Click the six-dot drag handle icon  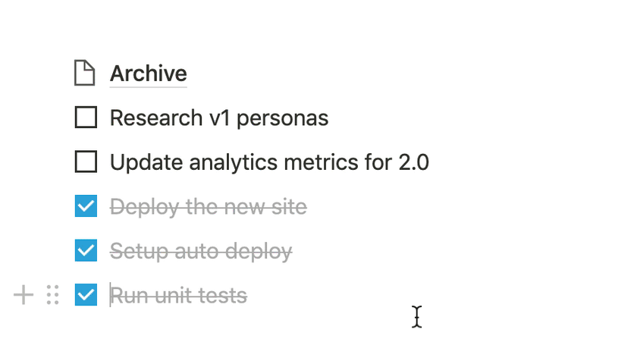point(52,295)
